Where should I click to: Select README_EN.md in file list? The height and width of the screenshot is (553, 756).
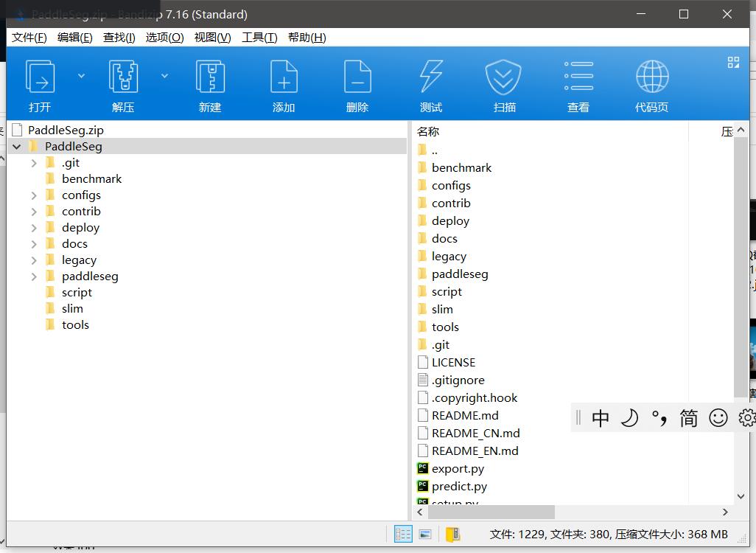pos(475,451)
